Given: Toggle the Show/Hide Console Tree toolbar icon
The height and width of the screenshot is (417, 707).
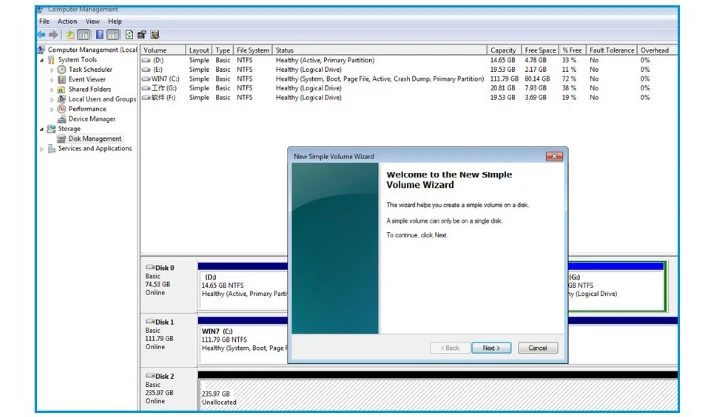Looking at the screenshot, I should click(x=83, y=35).
